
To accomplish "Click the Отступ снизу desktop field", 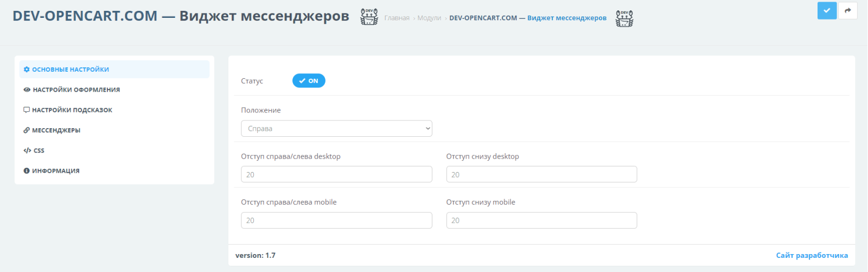I will click(541, 174).
